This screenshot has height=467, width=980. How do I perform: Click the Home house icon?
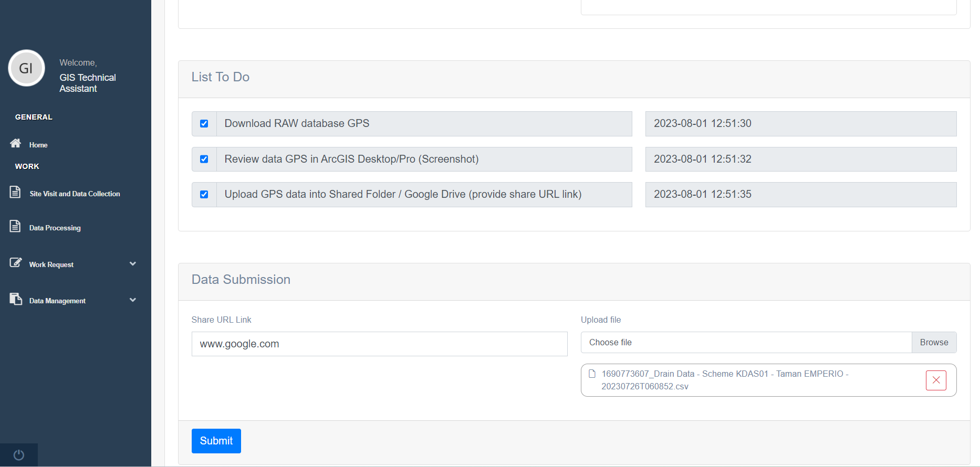(16, 143)
